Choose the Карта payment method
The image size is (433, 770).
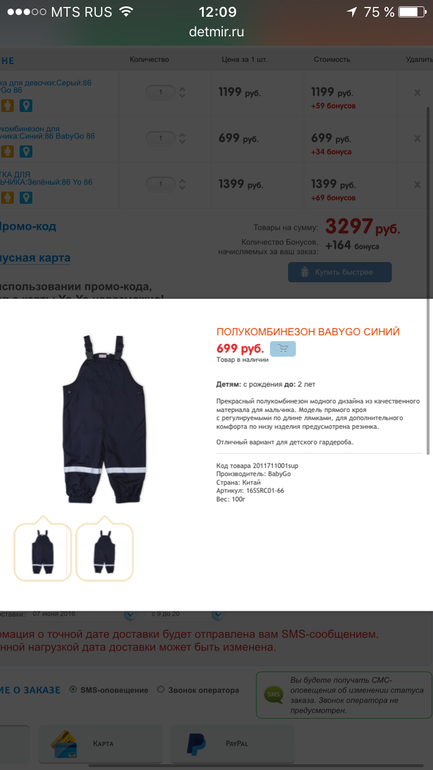100,744
